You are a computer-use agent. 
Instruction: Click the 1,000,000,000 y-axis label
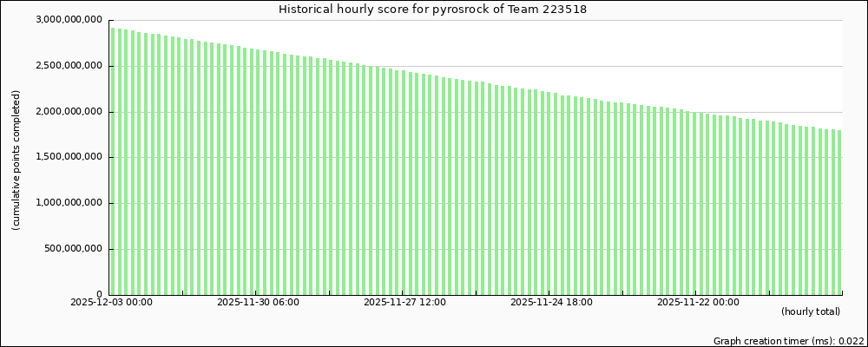click(67, 203)
